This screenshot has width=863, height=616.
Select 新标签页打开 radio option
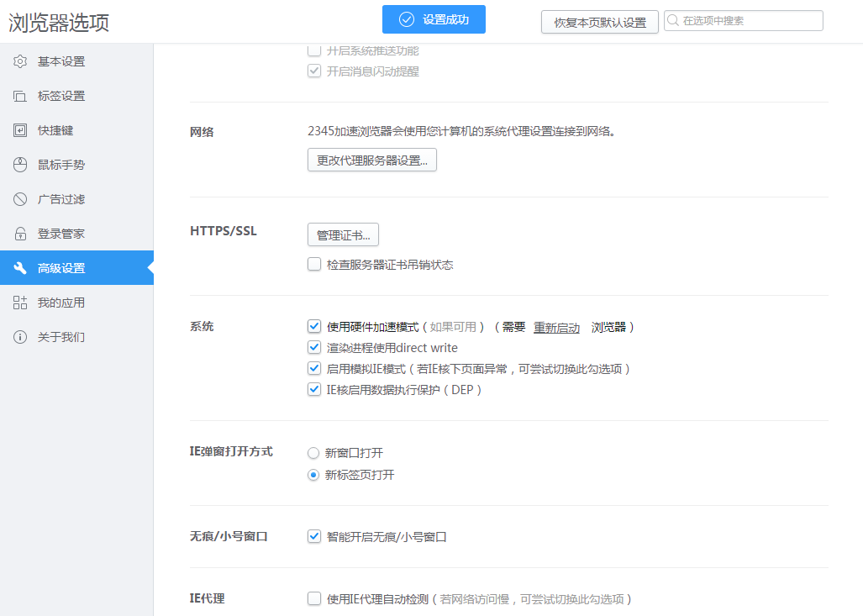[x=313, y=475]
